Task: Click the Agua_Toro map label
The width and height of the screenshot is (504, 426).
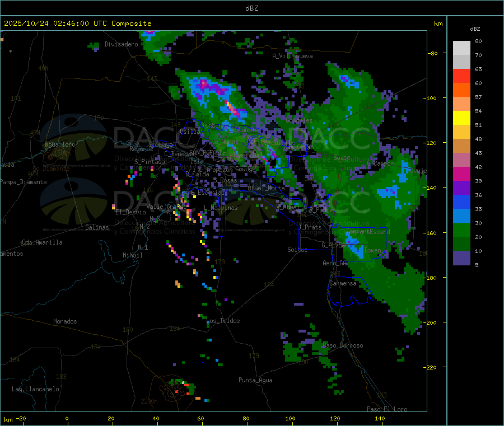Action: [60, 144]
